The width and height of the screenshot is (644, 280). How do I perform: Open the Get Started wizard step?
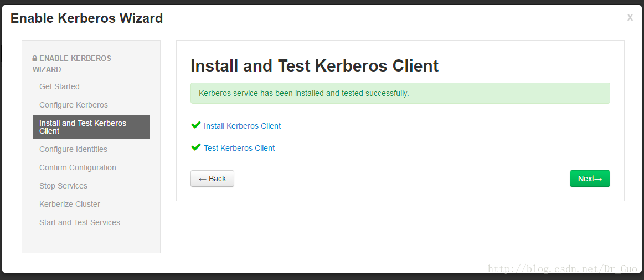click(59, 86)
